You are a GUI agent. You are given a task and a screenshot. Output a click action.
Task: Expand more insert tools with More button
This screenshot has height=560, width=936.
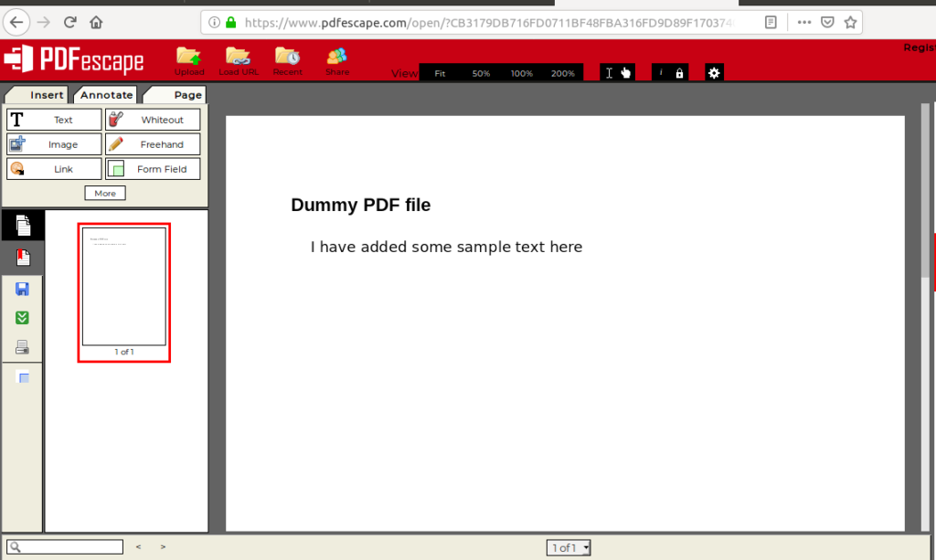tap(105, 193)
